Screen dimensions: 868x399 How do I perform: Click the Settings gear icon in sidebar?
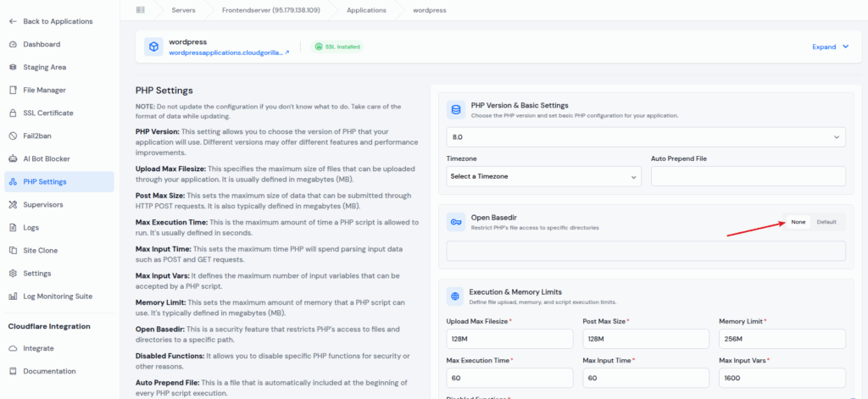(14, 274)
